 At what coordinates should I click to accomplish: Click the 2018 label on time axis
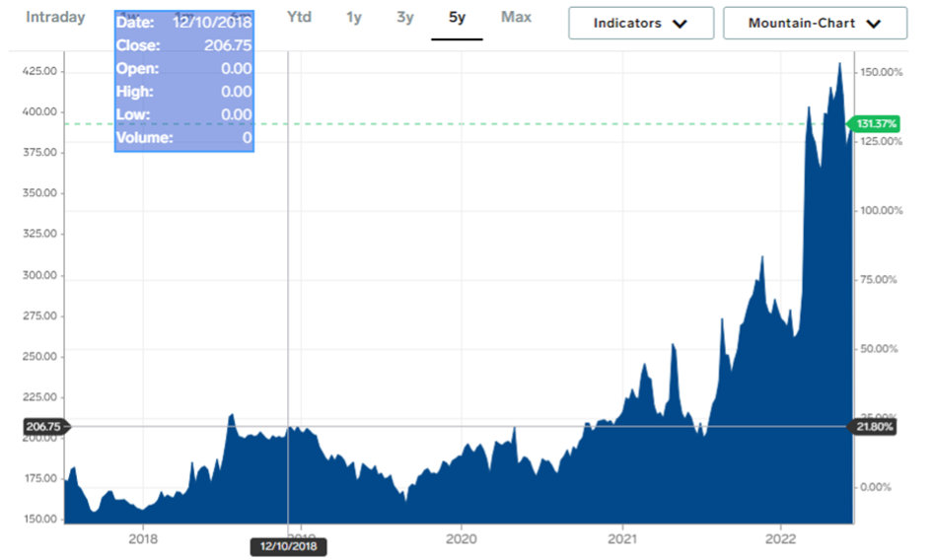pyautogui.click(x=143, y=538)
